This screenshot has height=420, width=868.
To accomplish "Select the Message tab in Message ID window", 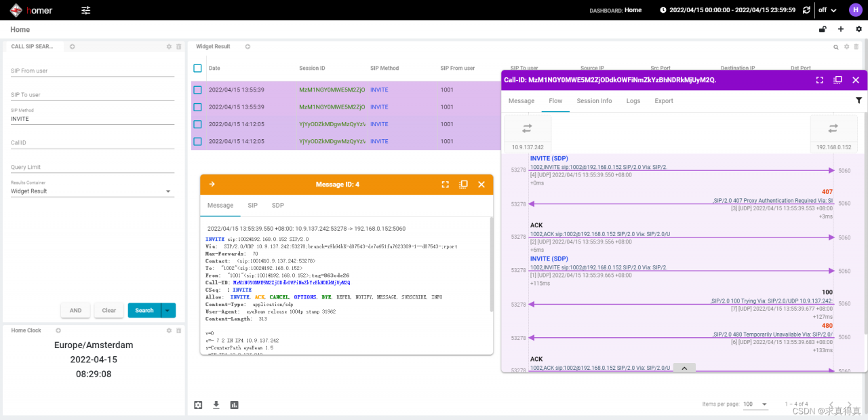I will click(x=220, y=206).
